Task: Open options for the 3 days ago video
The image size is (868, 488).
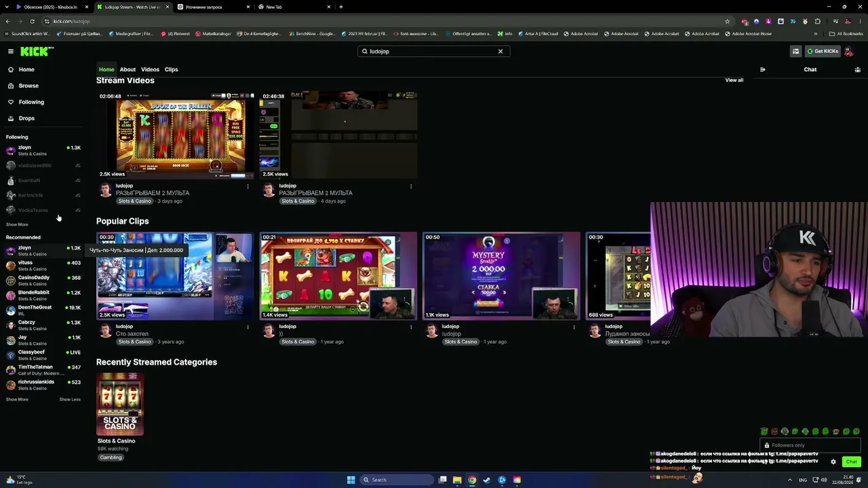Action: point(248,186)
